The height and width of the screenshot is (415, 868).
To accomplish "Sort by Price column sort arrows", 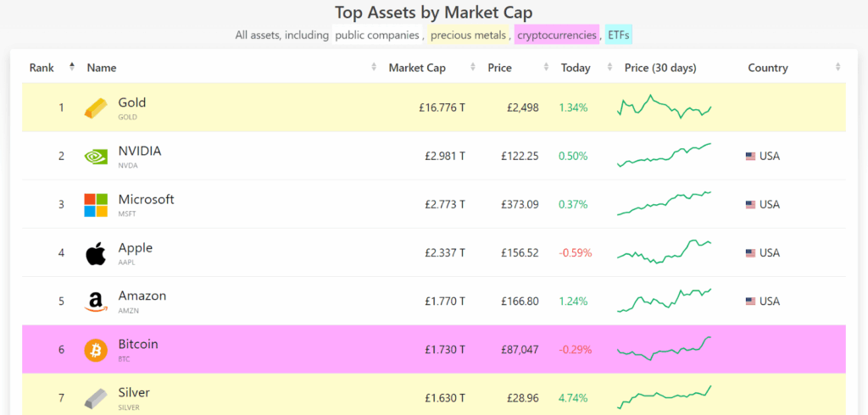I will point(547,67).
